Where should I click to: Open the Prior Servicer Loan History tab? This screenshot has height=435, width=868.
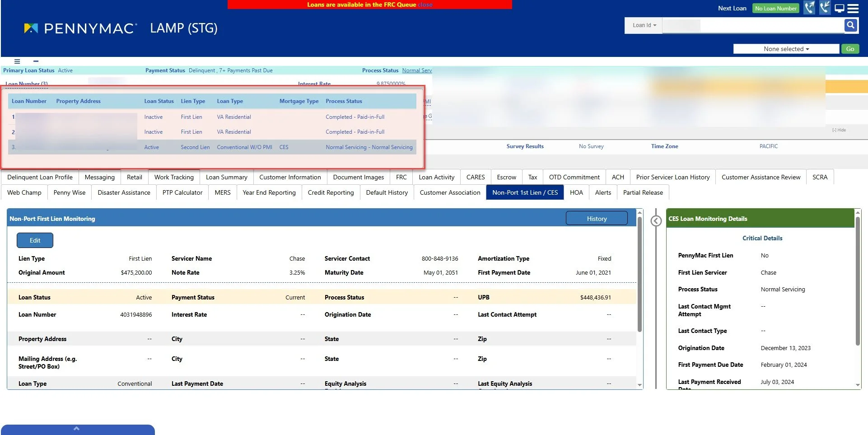pos(673,177)
